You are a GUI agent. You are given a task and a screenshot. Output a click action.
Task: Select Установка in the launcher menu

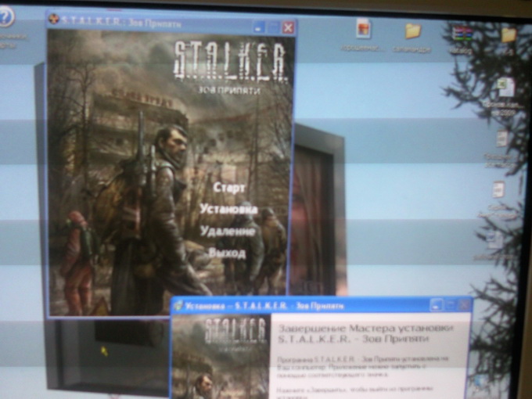228,210
